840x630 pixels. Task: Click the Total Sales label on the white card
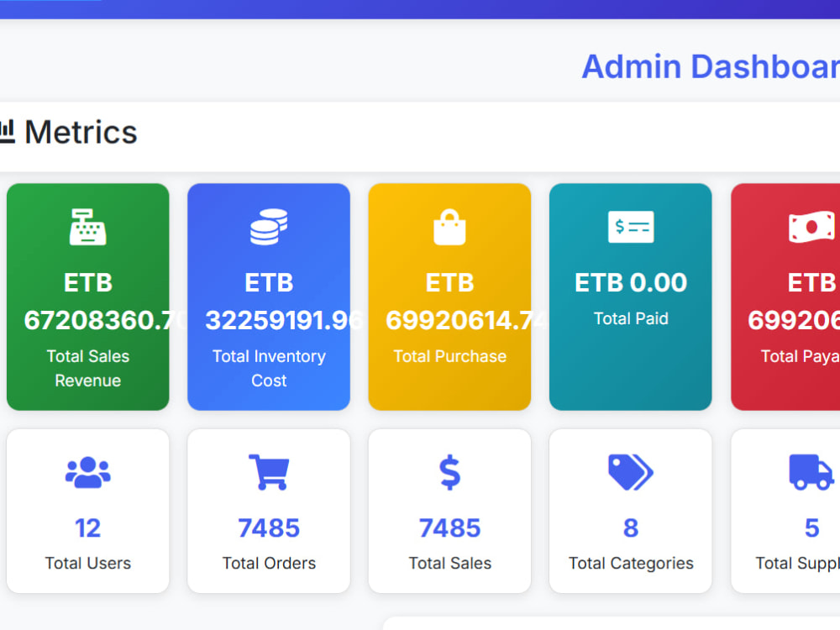449,563
